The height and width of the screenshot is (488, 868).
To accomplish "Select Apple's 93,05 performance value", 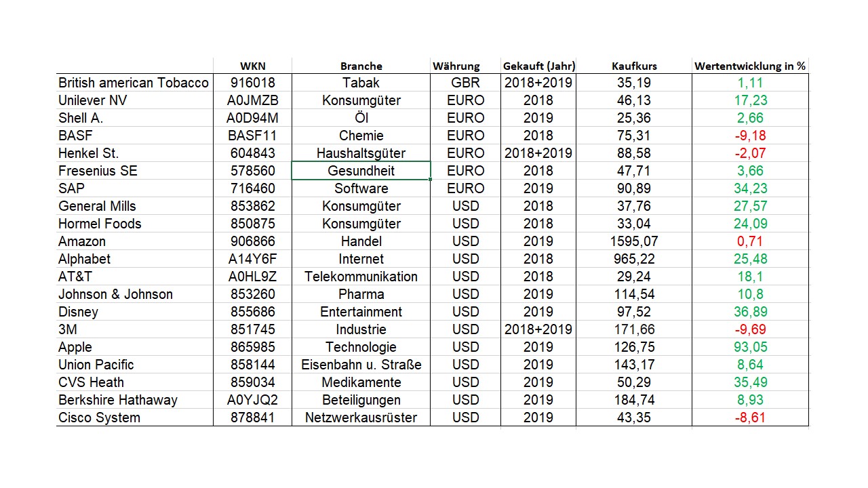I will point(750,347).
